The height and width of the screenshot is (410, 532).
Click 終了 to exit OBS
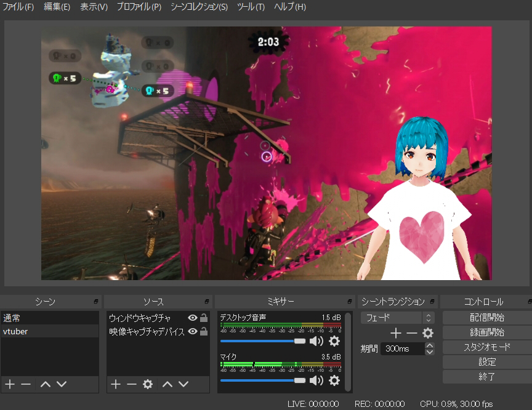(487, 377)
